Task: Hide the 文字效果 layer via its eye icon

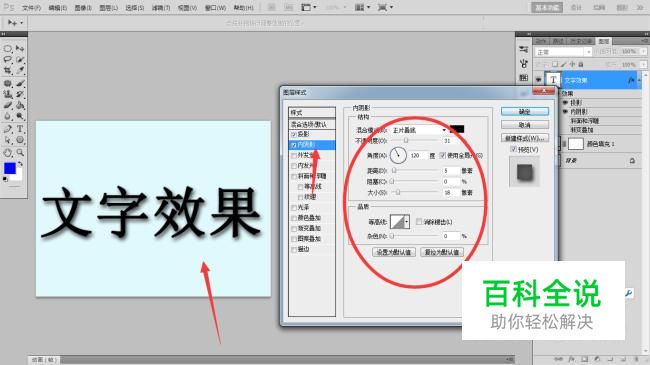Action: click(x=538, y=80)
